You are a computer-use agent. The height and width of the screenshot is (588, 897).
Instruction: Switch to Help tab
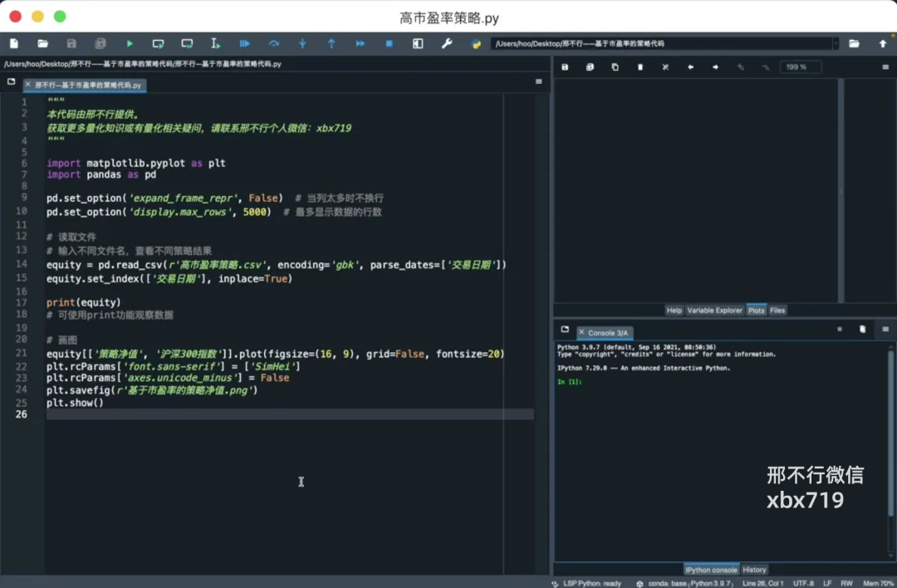(674, 310)
